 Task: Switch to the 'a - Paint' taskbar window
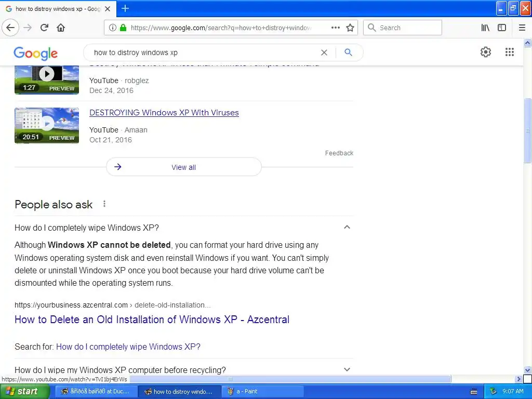pos(262,391)
